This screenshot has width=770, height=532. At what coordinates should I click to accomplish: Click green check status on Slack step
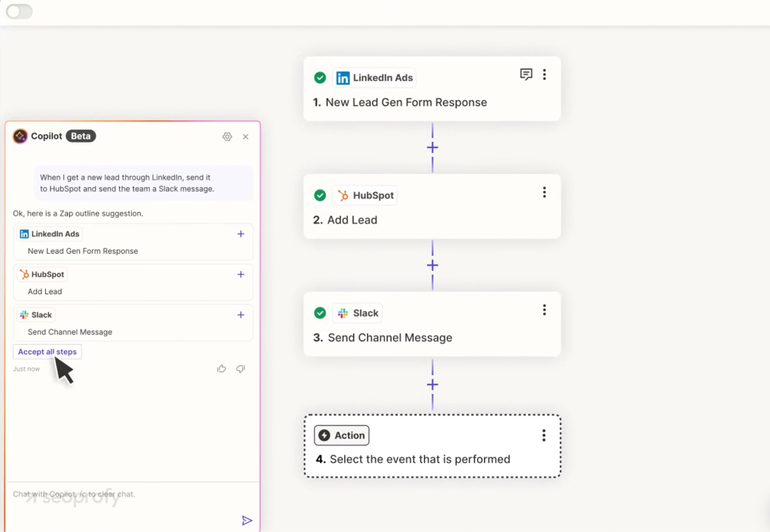320,313
